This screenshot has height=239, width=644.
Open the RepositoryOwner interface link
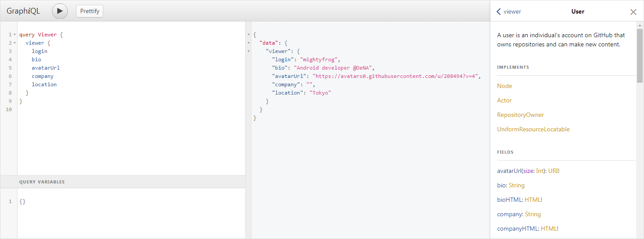tap(520, 115)
